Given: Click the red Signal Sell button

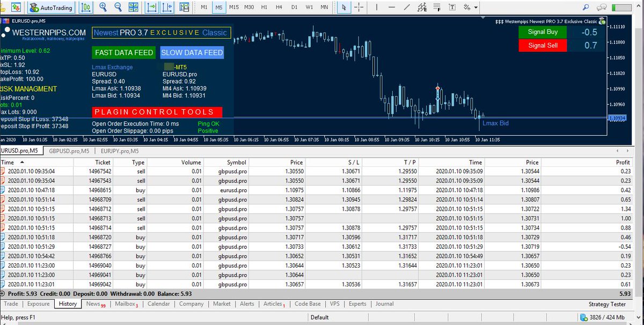Looking at the screenshot, I should click(543, 46).
